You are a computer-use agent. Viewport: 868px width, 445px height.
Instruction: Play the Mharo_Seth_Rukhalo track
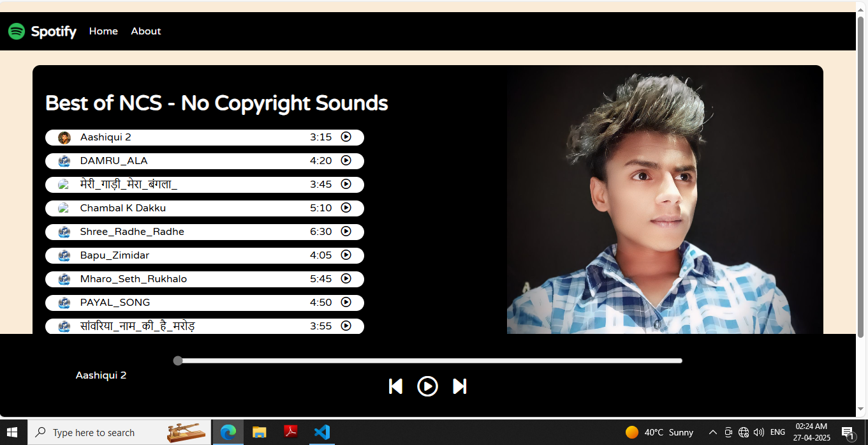346,278
